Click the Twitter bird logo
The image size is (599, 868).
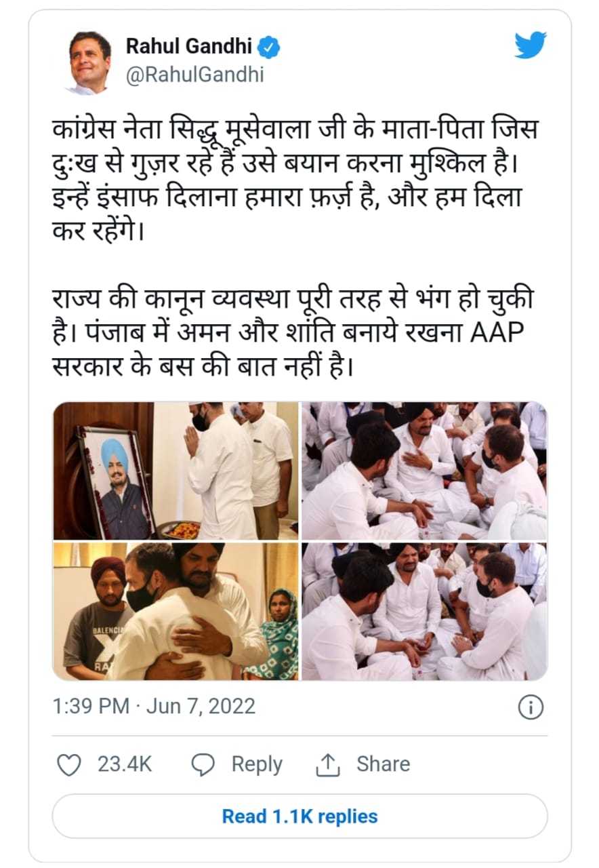(x=530, y=46)
